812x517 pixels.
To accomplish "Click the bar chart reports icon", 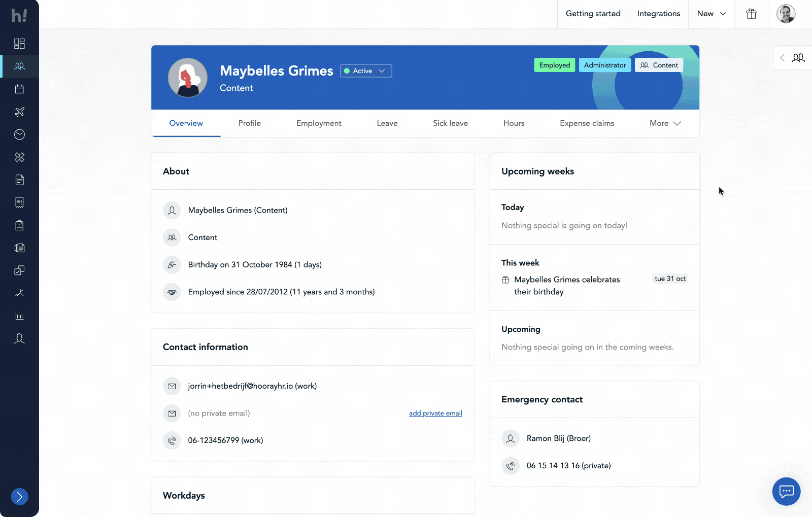I will click(x=19, y=316).
